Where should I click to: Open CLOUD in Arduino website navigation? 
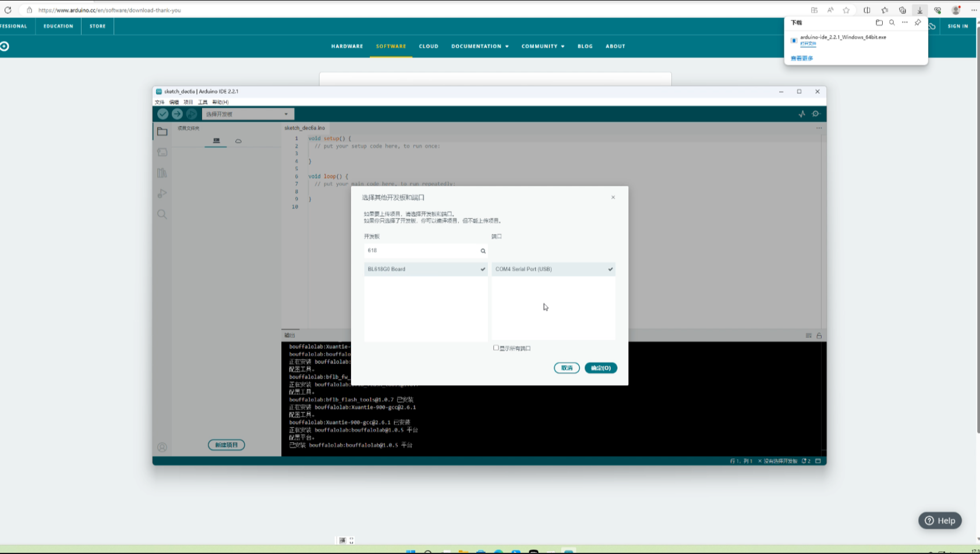[429, 46]
